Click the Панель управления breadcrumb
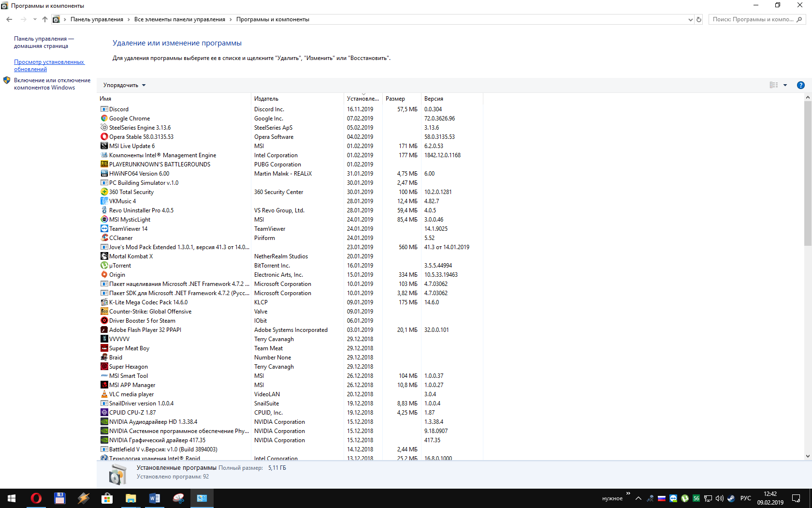812x508 pixels. click(97, 19)
